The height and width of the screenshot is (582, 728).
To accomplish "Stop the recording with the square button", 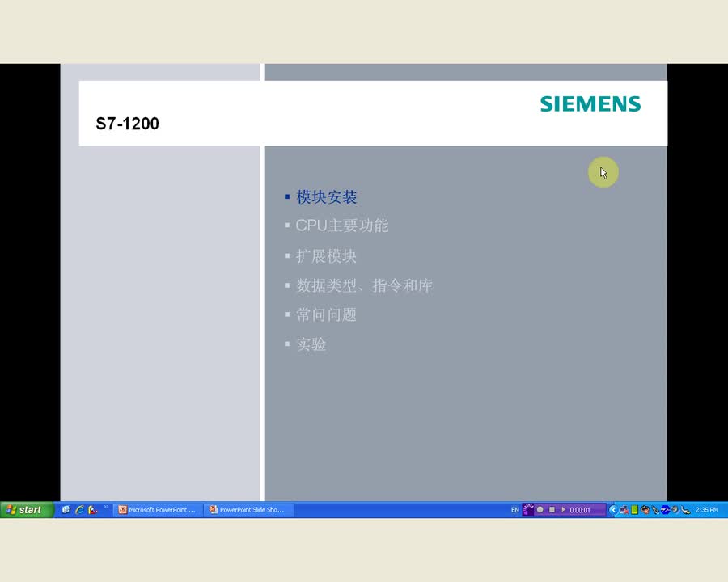I will point(552,509).
